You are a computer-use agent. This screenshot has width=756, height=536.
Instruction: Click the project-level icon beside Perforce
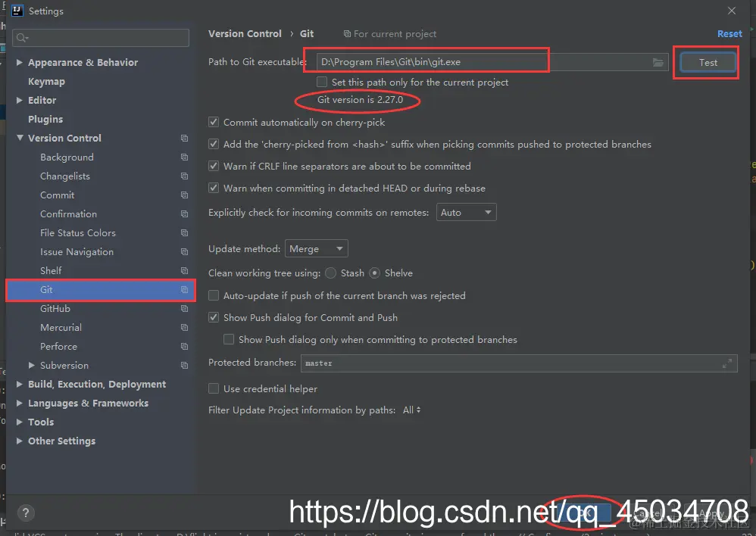(x=184, y=347)
